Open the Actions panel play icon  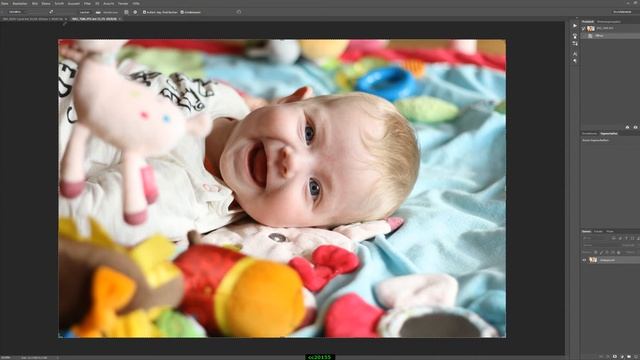pyautogui.click(x=575, y=25)
